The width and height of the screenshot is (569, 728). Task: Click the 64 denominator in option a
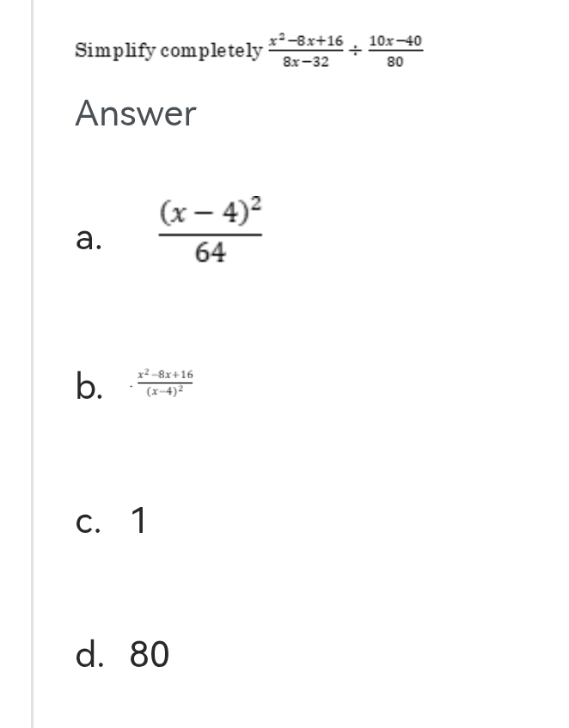211,253
